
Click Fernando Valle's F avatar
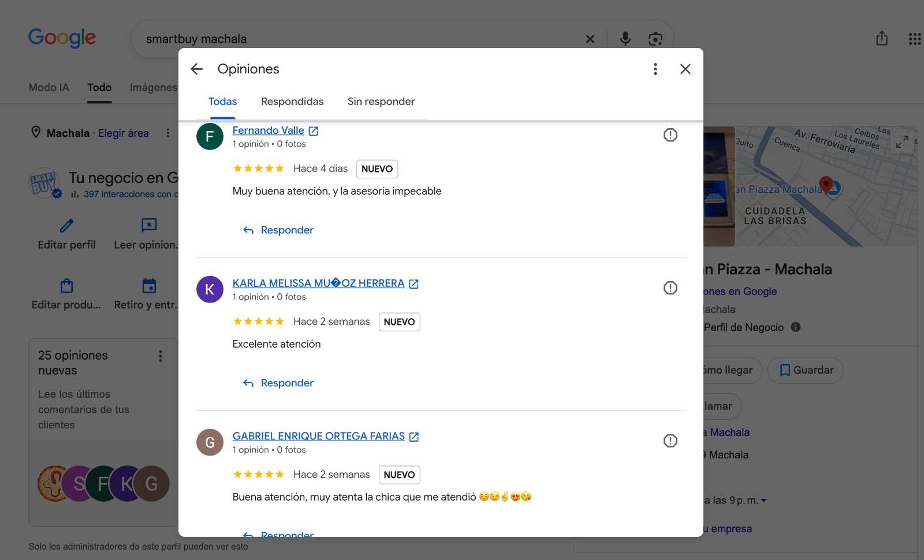click(x=210, y=137)
